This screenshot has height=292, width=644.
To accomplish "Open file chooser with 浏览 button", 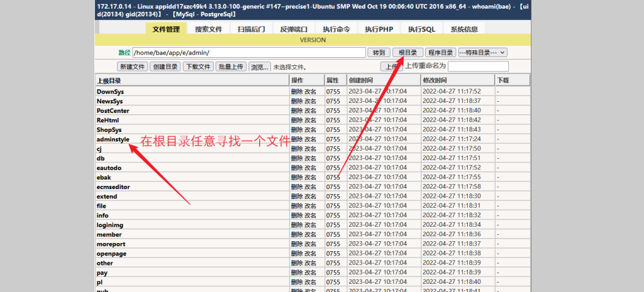I will (260, 67).
